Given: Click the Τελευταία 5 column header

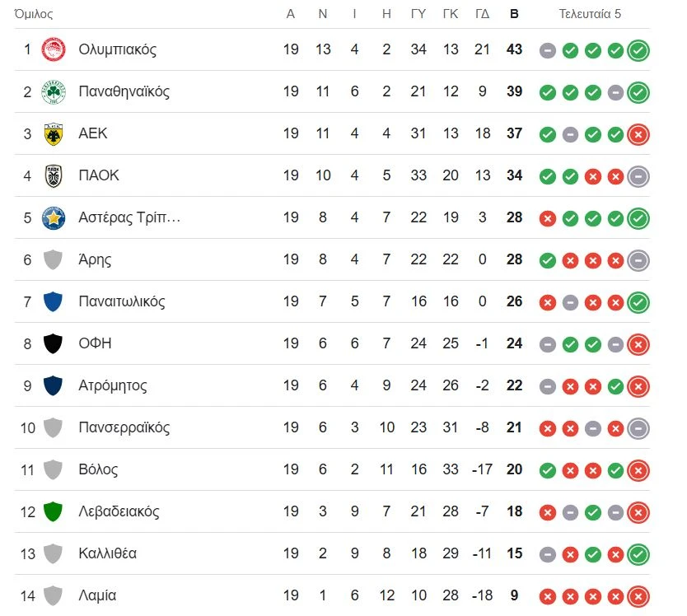Looking at the screenshot, I should (590, 14).
